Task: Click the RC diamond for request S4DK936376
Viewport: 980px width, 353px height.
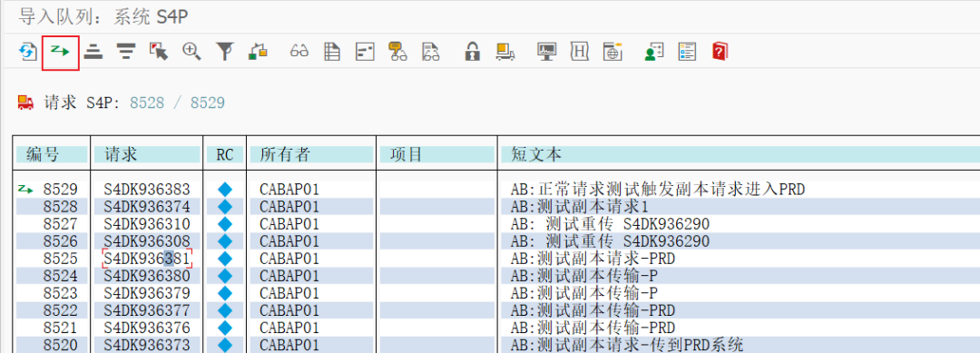Action: point(225,328)
